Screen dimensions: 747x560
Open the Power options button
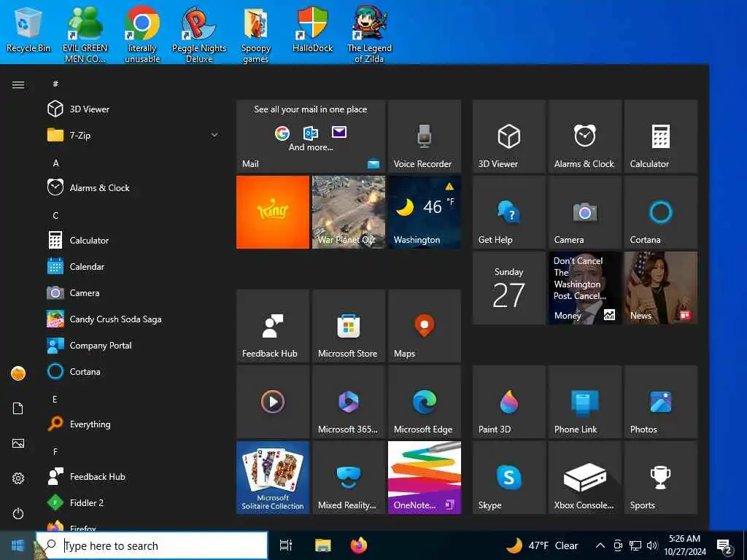click(x=18, y=513)
